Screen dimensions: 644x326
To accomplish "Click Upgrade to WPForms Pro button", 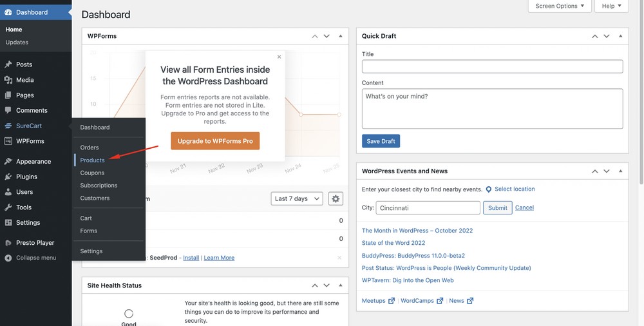I will click(x=215, y=141).
